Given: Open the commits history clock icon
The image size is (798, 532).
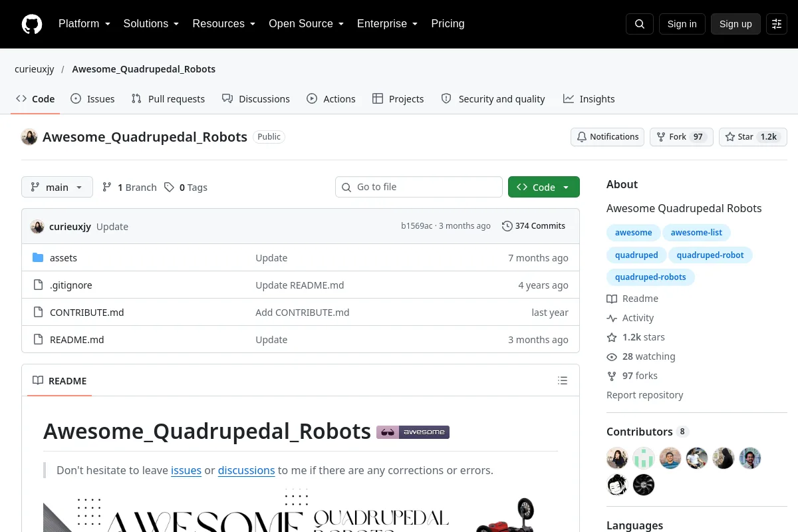Looking at the screenshot, I should pos(507,226).
